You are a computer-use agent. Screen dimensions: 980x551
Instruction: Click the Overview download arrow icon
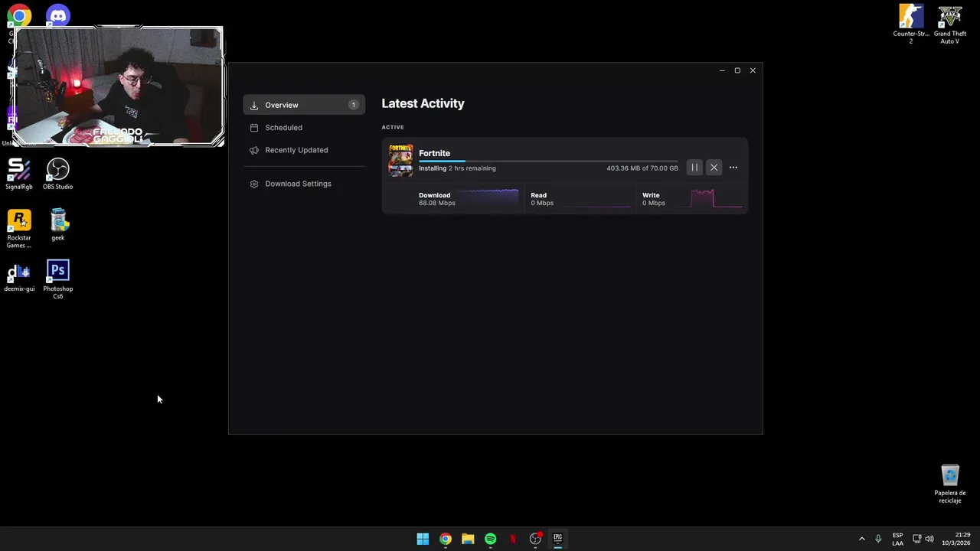point(254,105)
